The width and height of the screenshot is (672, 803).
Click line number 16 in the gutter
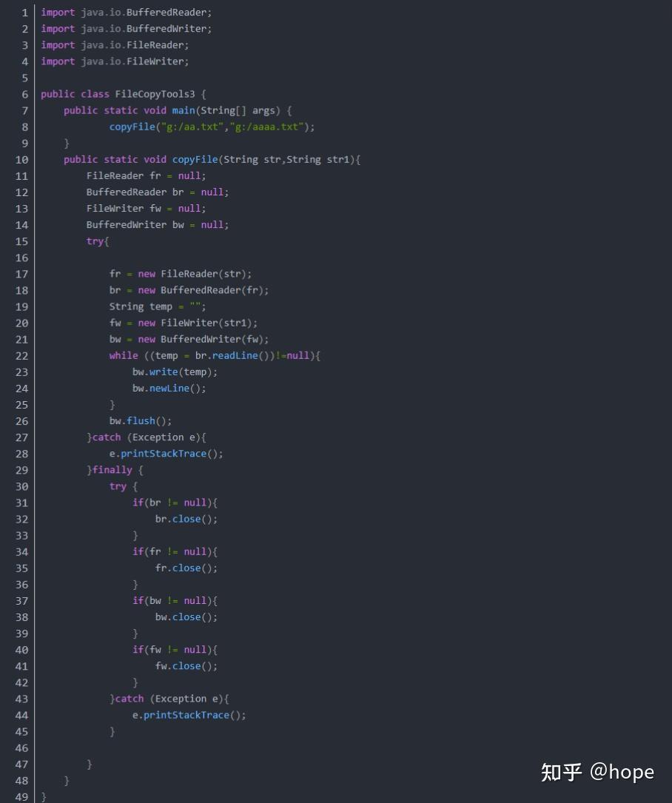(x=21, y=258)
